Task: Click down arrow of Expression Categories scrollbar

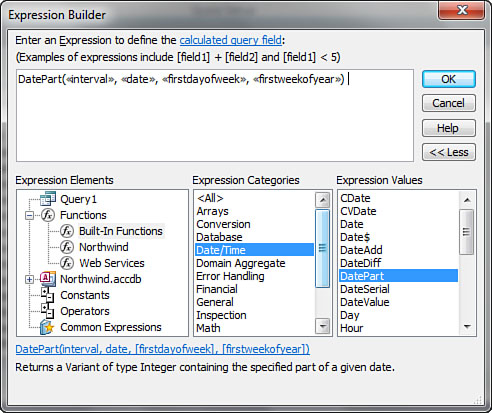Action: 322,326
